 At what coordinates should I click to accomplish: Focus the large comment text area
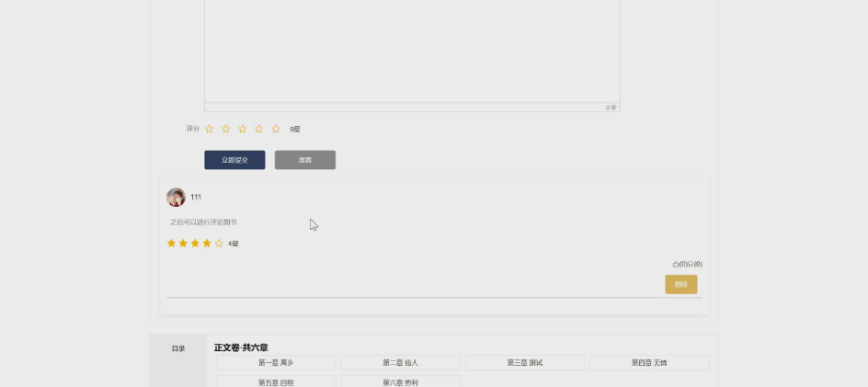(412, 51)
